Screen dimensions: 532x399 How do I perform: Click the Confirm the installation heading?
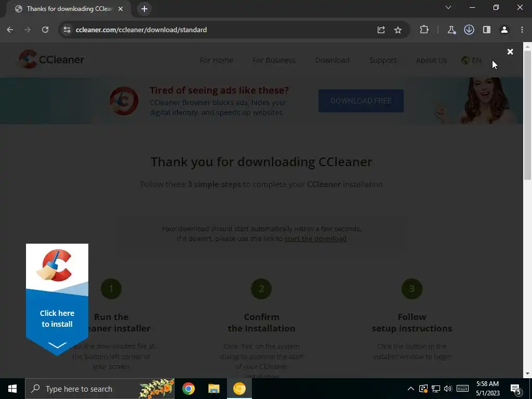tap(261, 323)
